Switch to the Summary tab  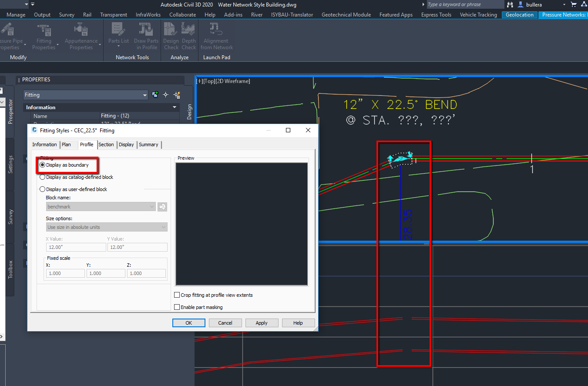(x=149, y=144)
